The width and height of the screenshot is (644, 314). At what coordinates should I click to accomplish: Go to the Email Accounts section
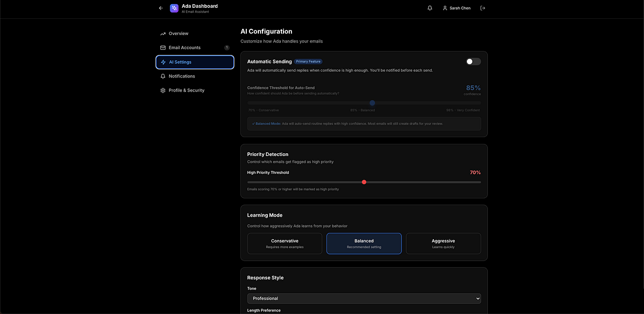click(x=184, y=48)
